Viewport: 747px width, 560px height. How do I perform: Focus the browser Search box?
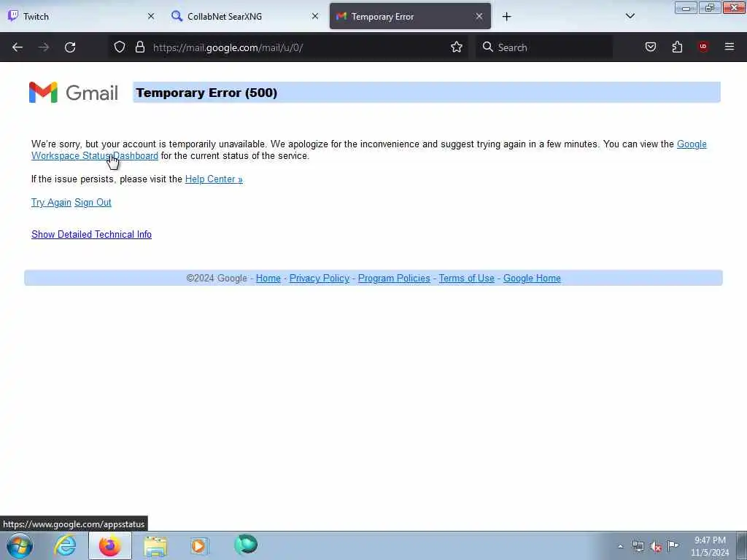pos(544,47)
